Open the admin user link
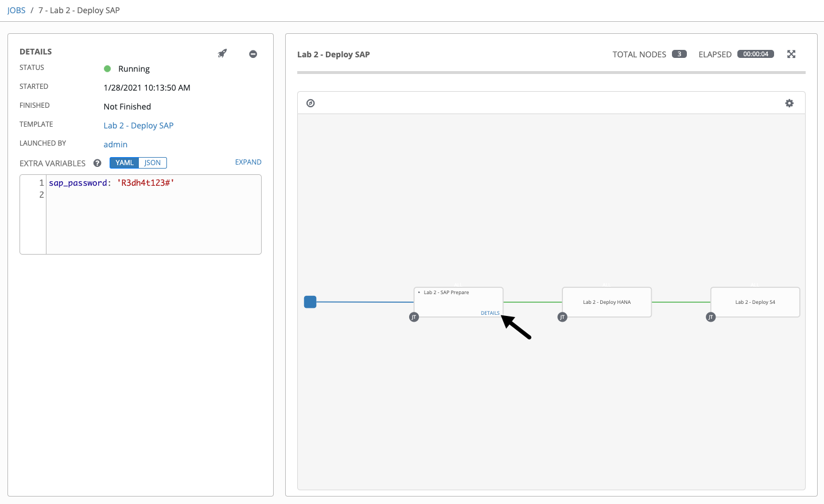The height and width of the screenshot is (504, 824). click(115, 144)
